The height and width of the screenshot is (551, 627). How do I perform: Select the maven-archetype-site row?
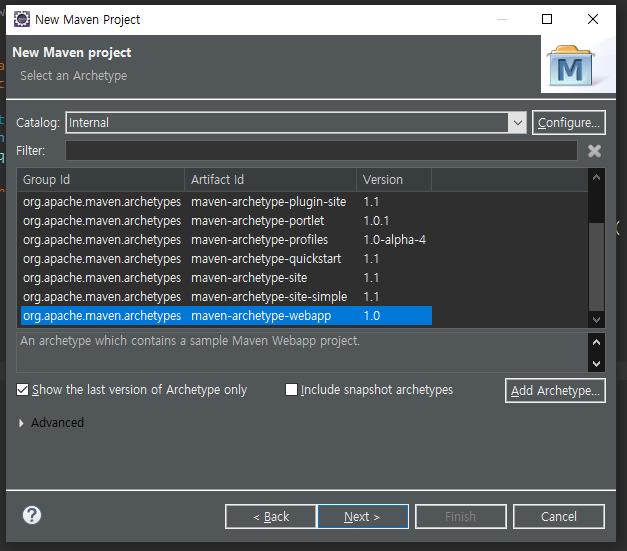[x=226, y=278]
